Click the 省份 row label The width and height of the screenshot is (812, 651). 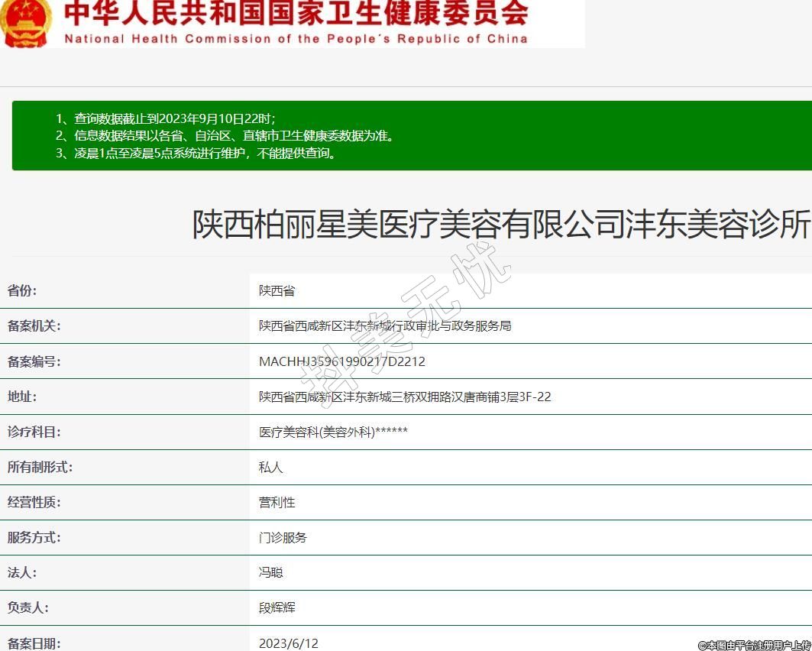tap(22, 290)
